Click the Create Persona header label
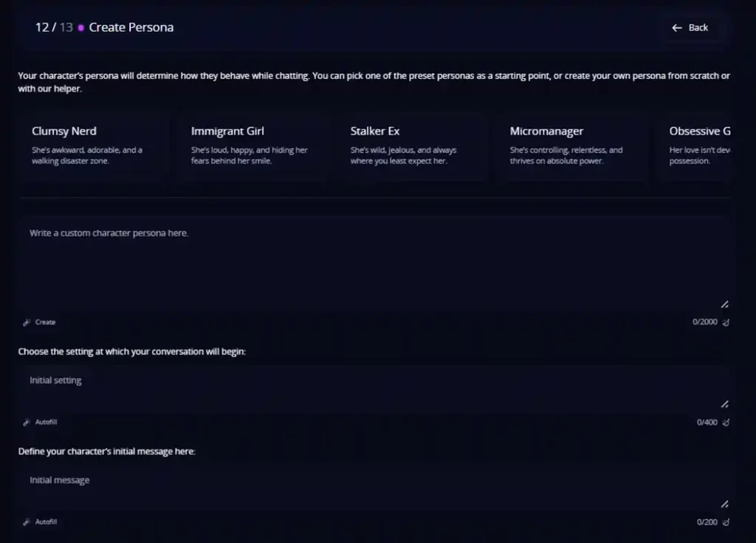Image resolution: width=756 pixels, height=543 pixels. (130, 27)
